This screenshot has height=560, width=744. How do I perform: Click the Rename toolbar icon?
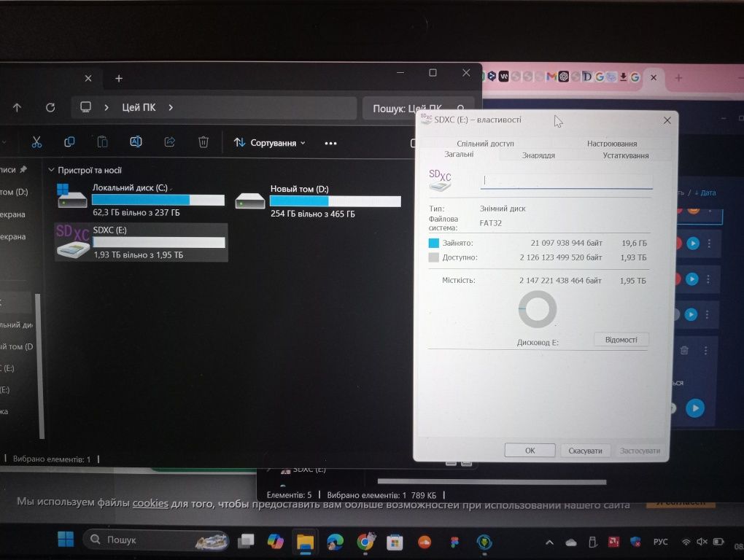pos(136,141)
